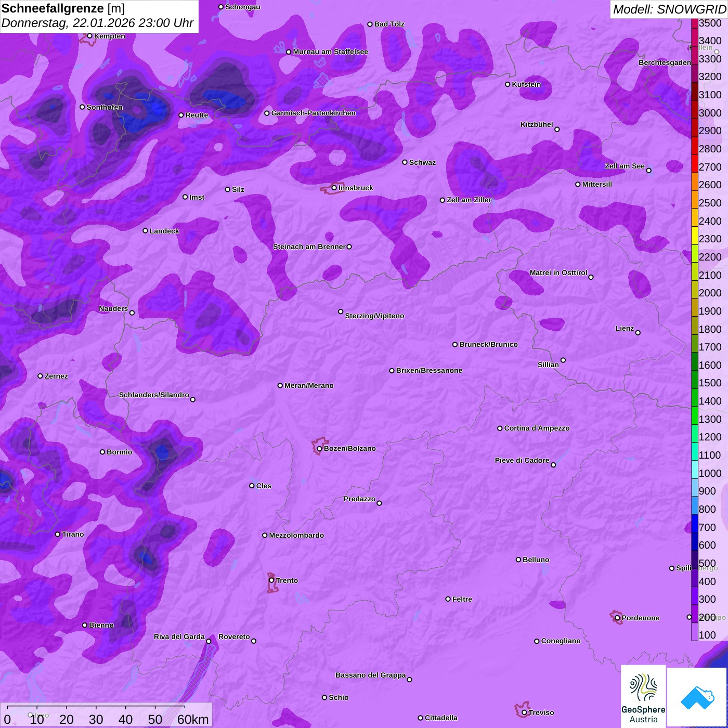Click the Bruneck/Brunico location dot

(x=455, y=344)
